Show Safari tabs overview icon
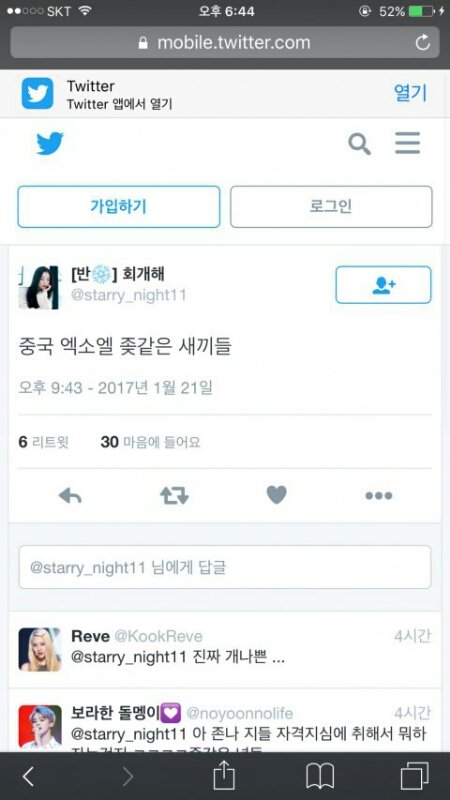Screen dimensions: 450x800 click(414, 777)
